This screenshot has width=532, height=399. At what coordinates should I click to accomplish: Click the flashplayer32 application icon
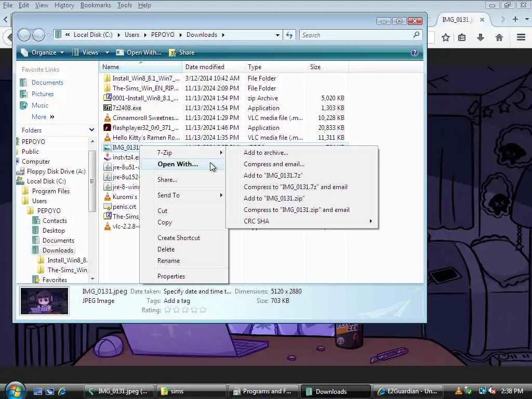[x=107, y=128]
